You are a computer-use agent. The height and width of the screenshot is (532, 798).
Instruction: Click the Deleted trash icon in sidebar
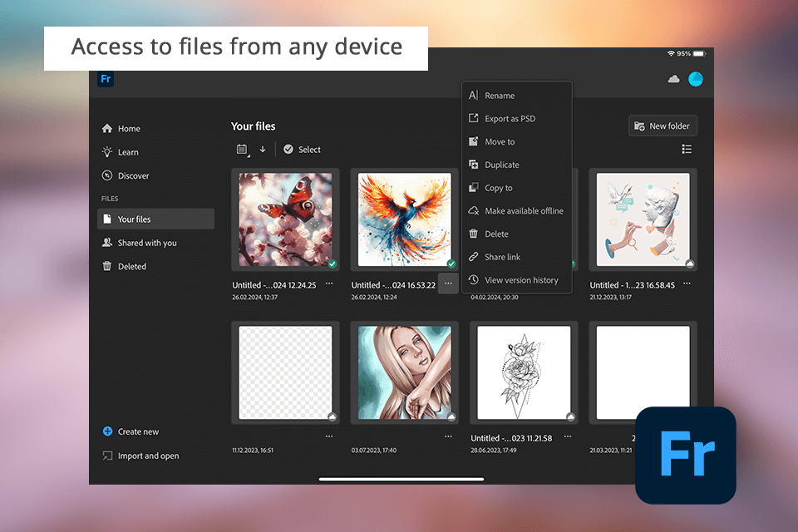point(107,266)
